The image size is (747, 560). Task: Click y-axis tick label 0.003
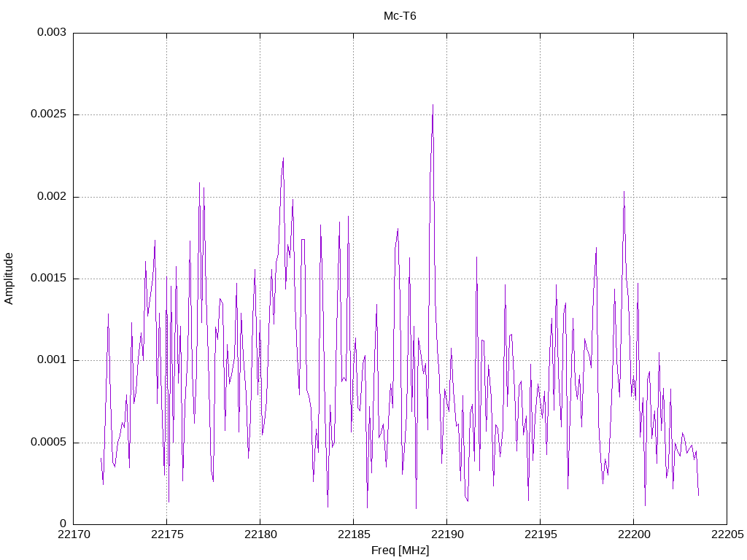[52, 32]
